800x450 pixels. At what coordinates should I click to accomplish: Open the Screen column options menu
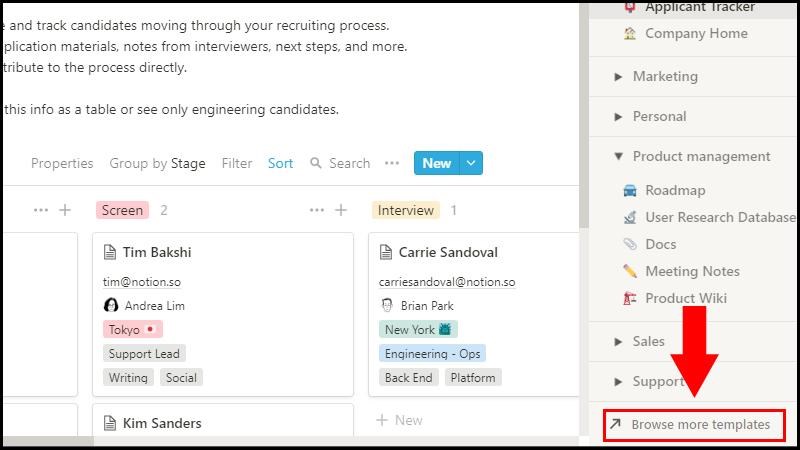317,210
